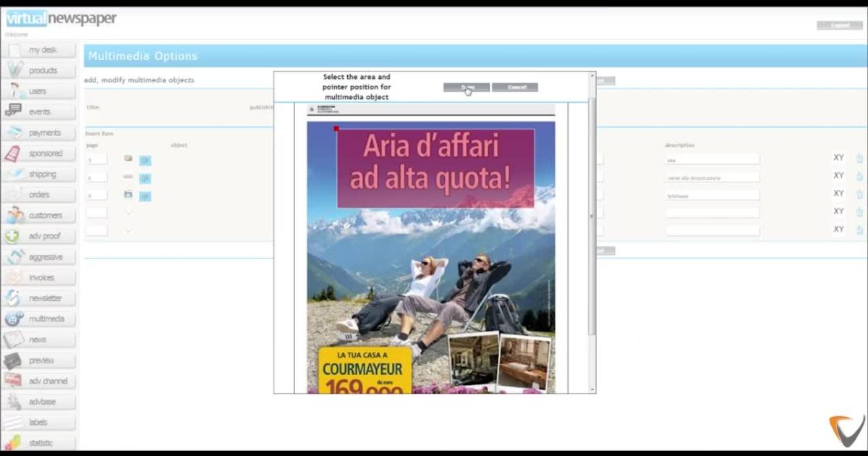Open the multimedia section in the sidebar
Viewport: 868px width, 456px height.
point(39,319)
